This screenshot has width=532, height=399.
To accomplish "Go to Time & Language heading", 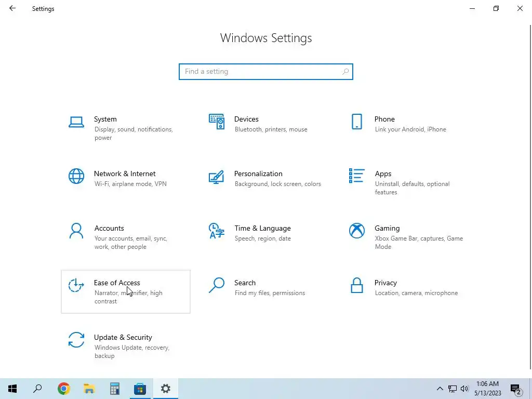I will [x=262, y=229].
